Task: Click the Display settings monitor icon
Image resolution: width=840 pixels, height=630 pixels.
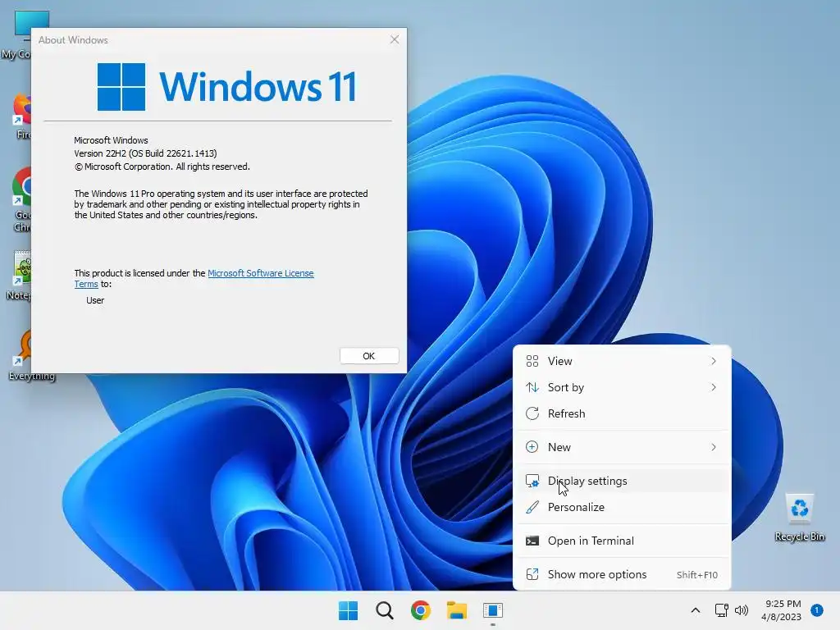Action: 532,481
